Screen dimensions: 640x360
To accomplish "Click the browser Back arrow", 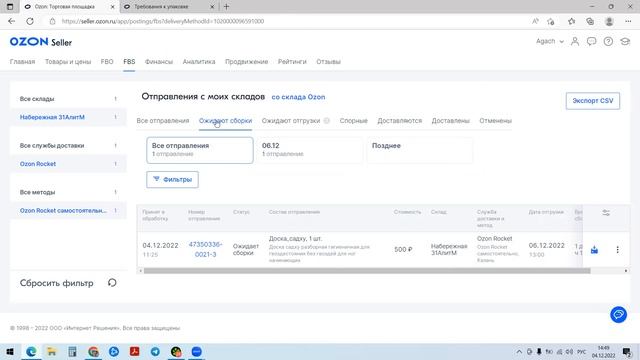I will coord(11,21).
